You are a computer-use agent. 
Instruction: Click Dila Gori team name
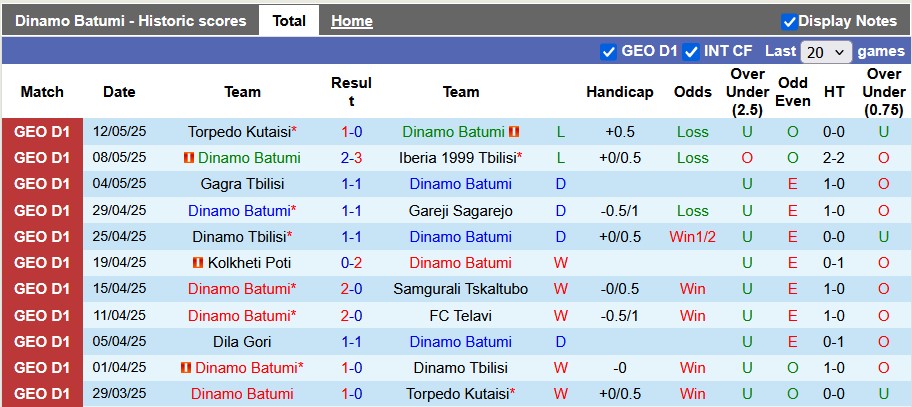point(242,341)
